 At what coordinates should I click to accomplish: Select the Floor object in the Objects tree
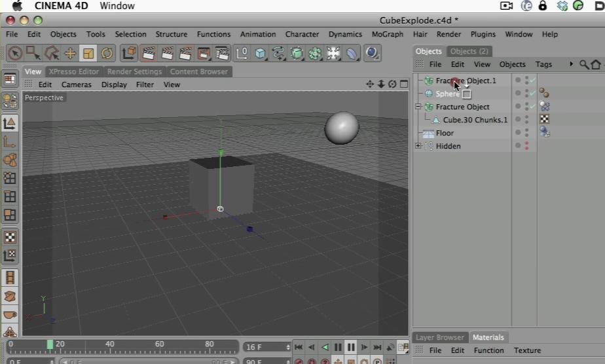tap(445, 133)
